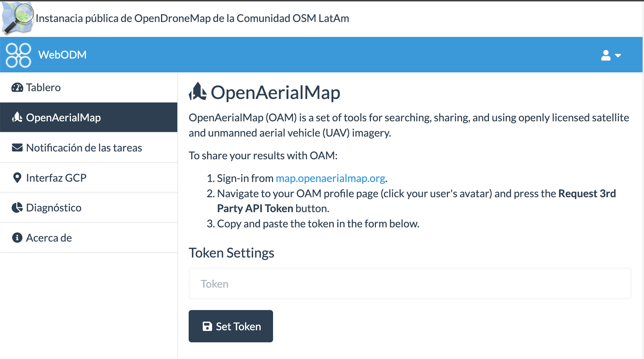Click 'Request 3rd Party API Token' bold text

click(x=416, y=201)
